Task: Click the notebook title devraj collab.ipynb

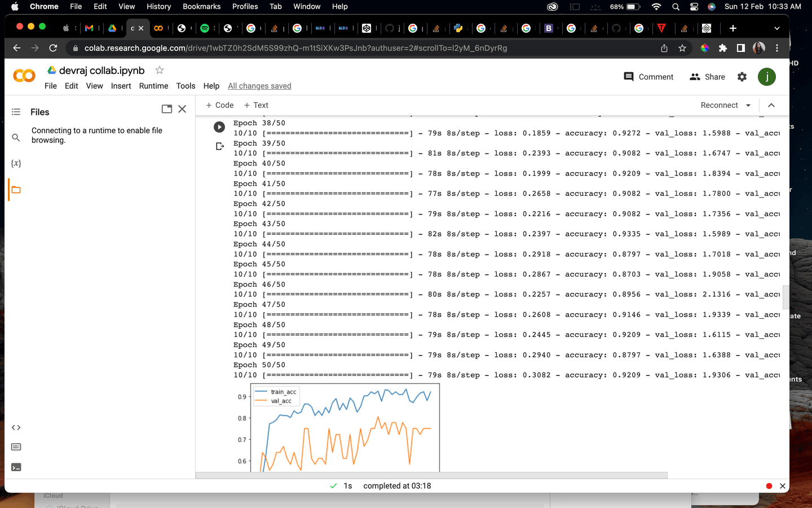Action: pos(101,71)
